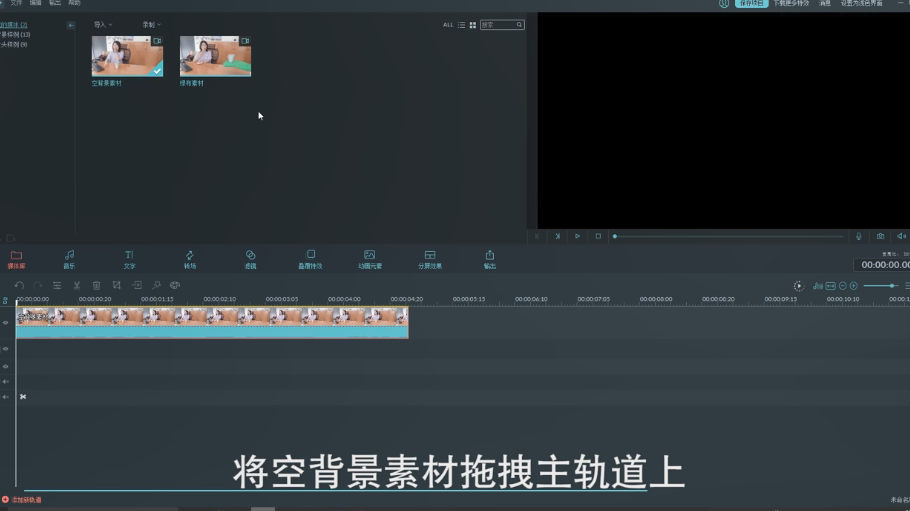Click the color palette icon
The height and width of the screenshot is (511, 910).
[x=175, y=285]
